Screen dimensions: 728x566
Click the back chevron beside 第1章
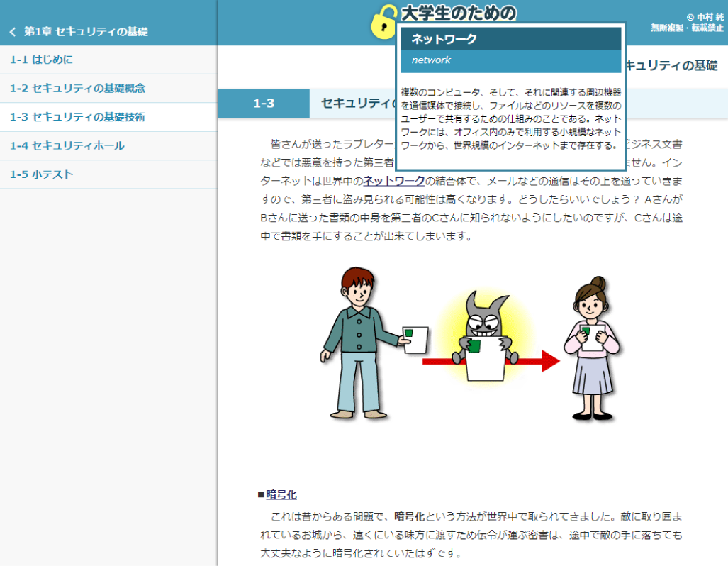pos(12,32)
